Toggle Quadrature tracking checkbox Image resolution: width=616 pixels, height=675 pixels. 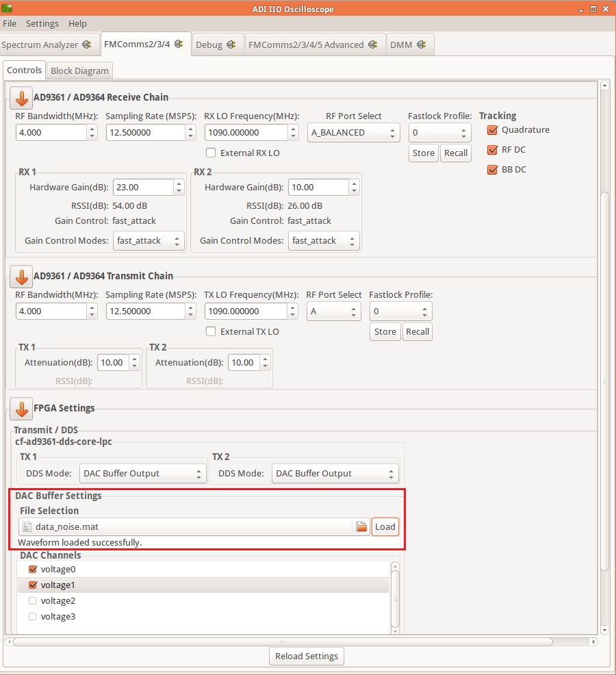click(492, 130)
